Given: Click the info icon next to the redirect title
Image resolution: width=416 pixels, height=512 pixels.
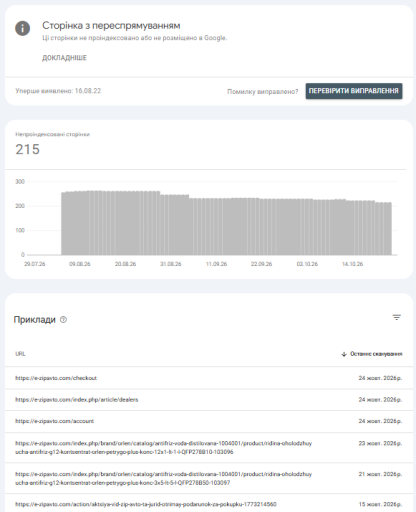Looking at the screenshot, I should click(x=22, y=28).
